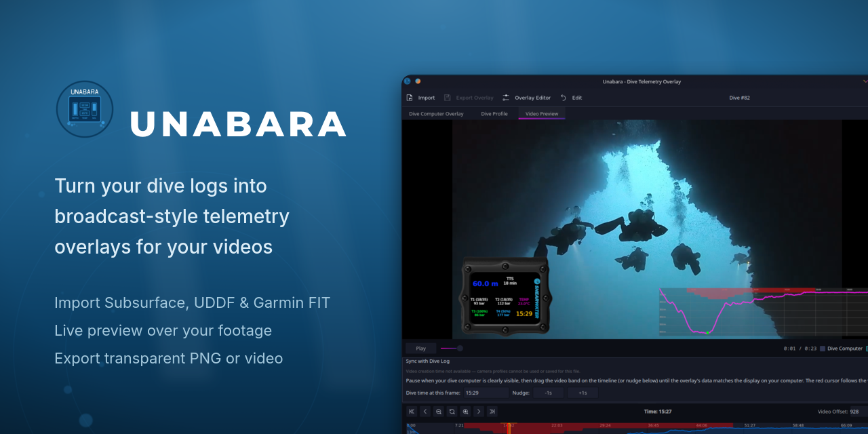Jump to timeline end icon
Image resolution: width=868 pixels, height=434 pixels.
[492, 411]
